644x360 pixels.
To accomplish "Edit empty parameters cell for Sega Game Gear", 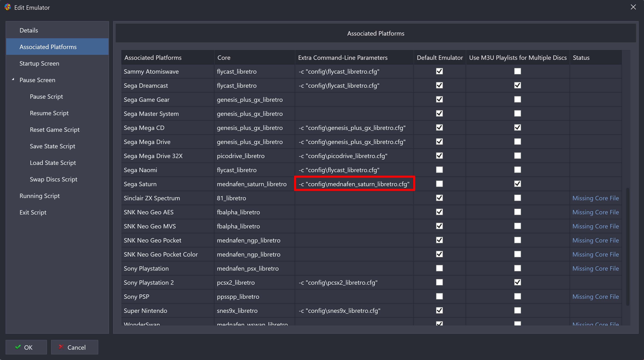I will [x=354, y=99].
